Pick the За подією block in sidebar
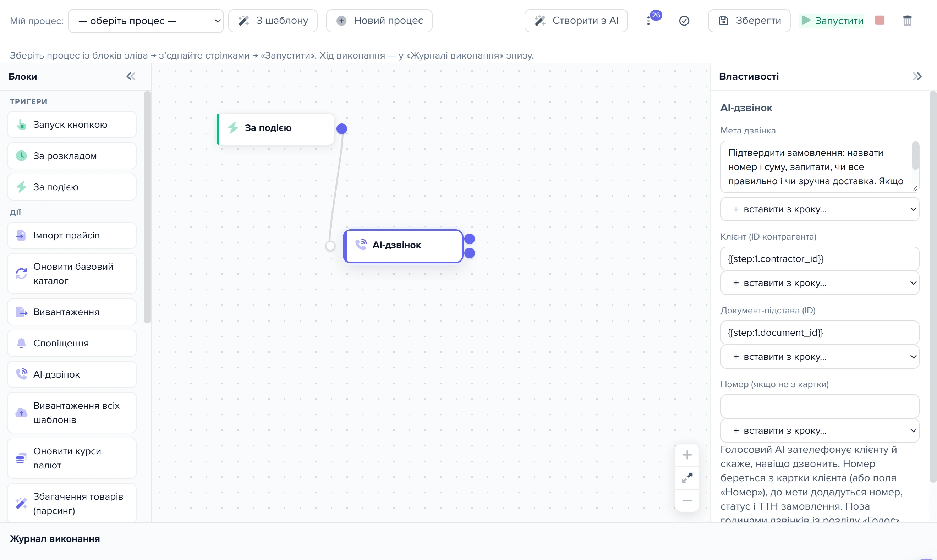937x560 pixels. point(72,187)
